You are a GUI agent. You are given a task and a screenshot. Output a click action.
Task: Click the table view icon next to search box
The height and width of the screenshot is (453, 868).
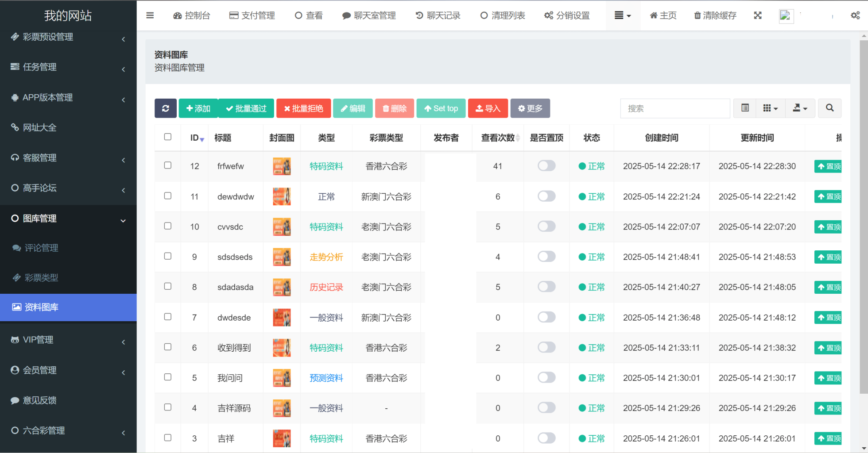[x=744, y=108]
